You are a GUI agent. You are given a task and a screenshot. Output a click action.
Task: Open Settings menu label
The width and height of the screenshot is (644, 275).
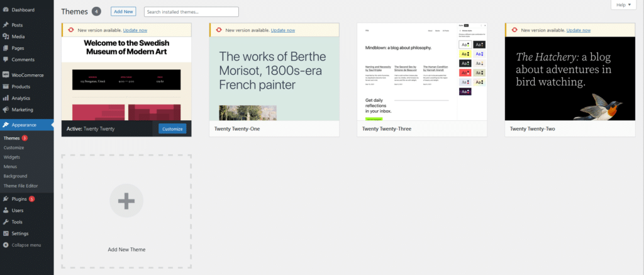(x=20, y=233)
